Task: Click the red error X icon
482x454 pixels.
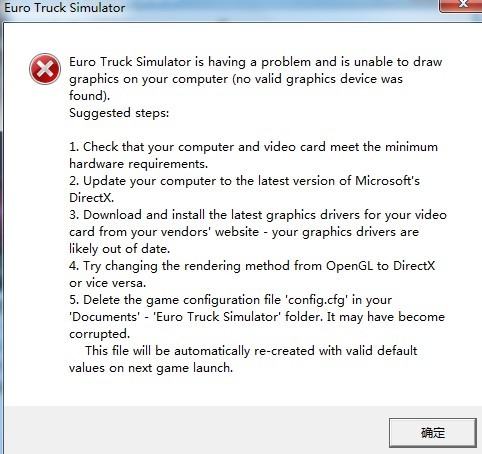Action: click(45, 69)
